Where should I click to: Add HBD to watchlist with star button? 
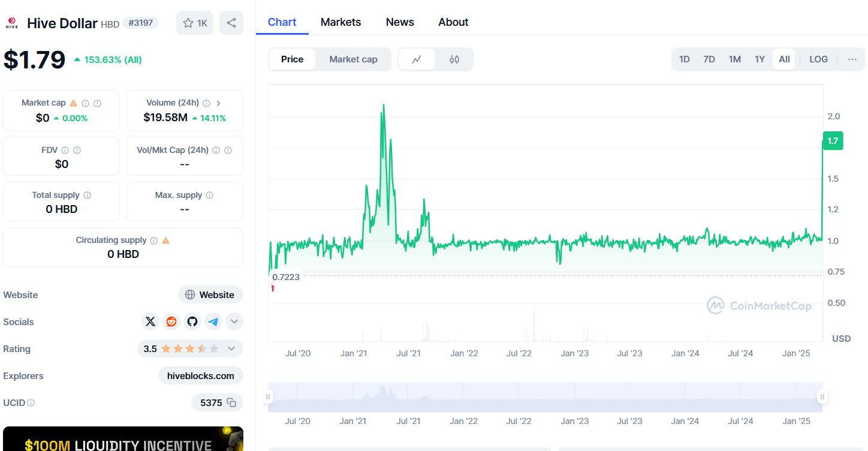pyautogui.click(x=195, y=23)
